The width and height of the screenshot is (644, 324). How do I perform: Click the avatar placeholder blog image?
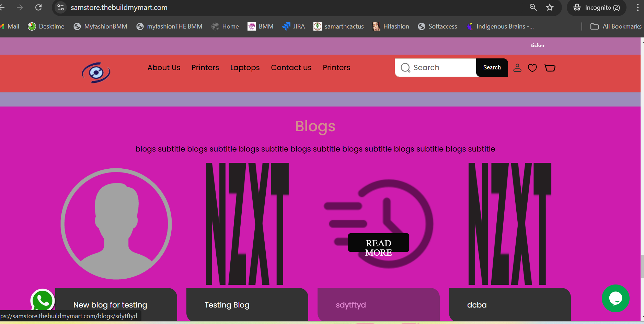pos(116,224)
